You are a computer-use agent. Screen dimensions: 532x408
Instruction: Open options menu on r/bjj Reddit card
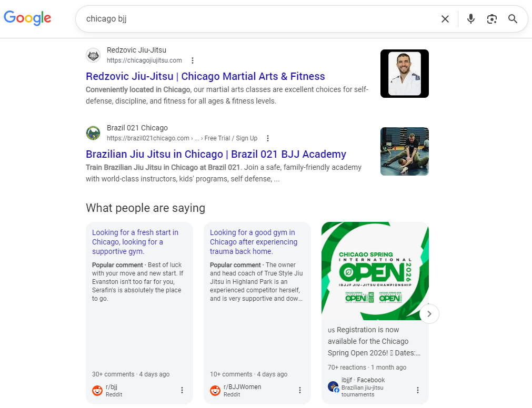[182, 390]
